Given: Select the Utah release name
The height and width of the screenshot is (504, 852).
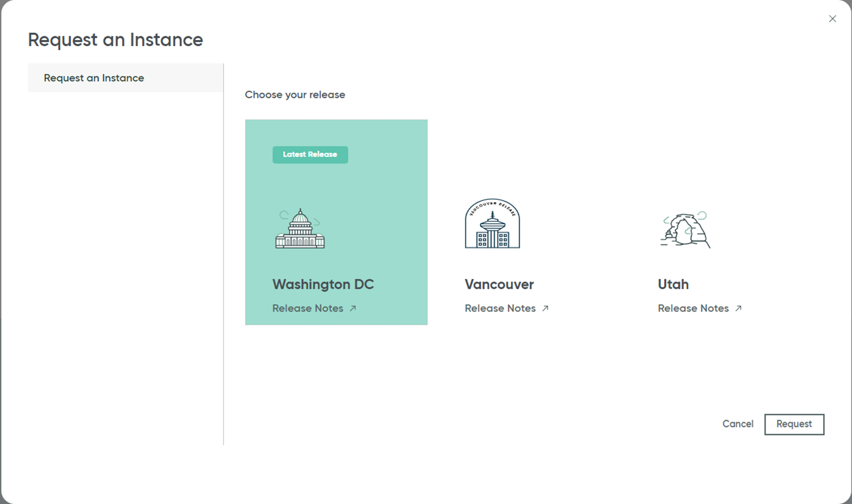Looking at the screenshot, I should tap(673, 284).
